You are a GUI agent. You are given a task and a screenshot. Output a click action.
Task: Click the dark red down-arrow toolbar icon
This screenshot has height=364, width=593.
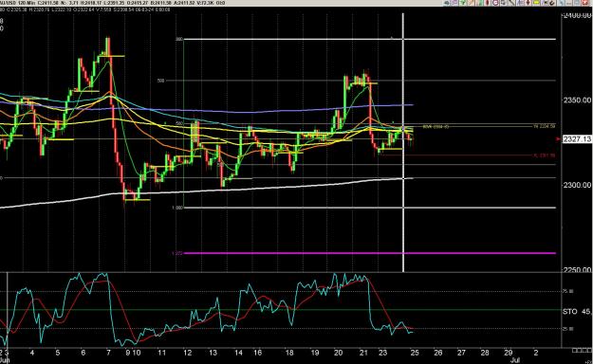click(528, 3)
